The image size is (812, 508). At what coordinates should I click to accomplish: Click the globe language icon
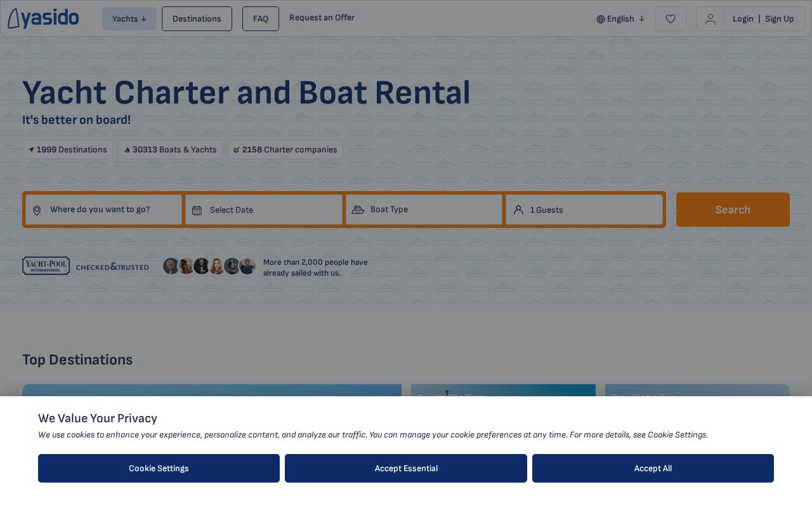coord(600,19)
